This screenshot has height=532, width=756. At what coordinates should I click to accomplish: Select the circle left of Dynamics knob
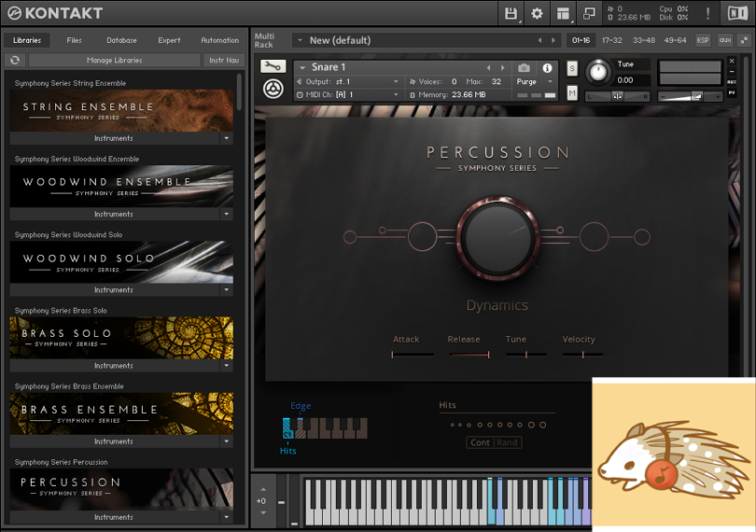pyautogui.click(x=423, y=237)
